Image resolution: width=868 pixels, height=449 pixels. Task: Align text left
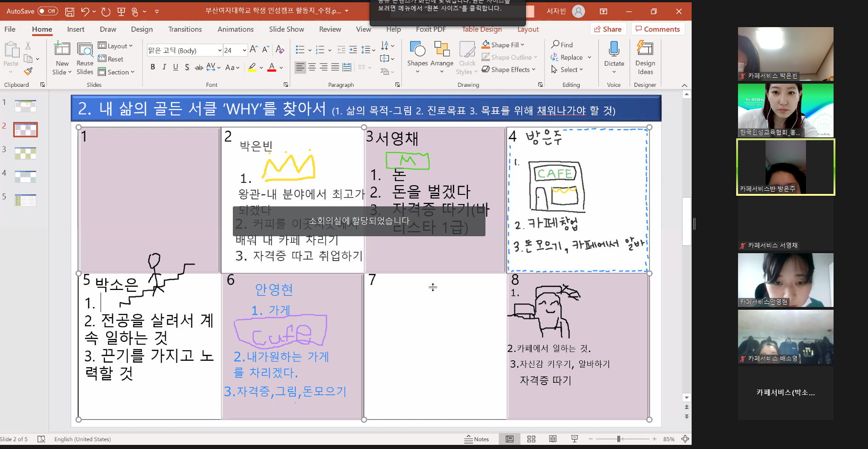[300, 67]
